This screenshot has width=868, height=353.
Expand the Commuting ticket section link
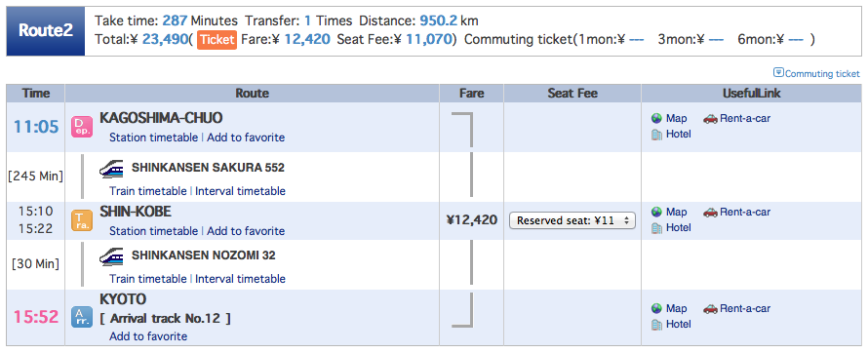click(816, 73)
